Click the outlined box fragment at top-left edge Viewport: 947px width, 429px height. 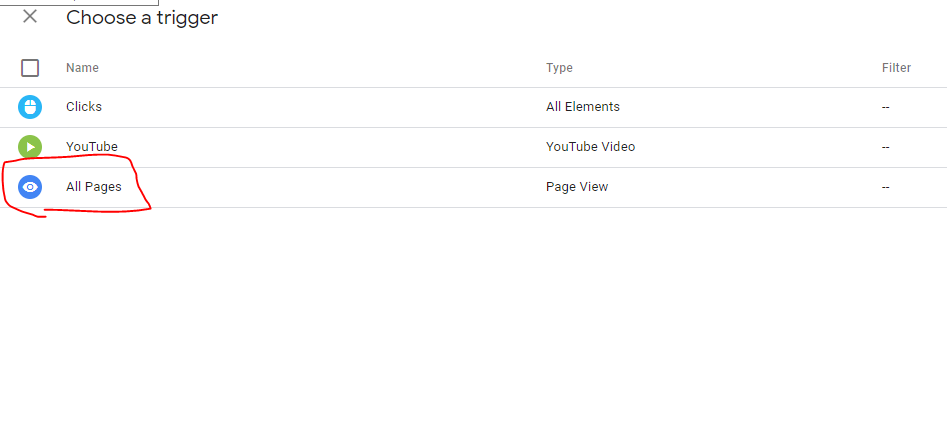[x=80, y=3]
